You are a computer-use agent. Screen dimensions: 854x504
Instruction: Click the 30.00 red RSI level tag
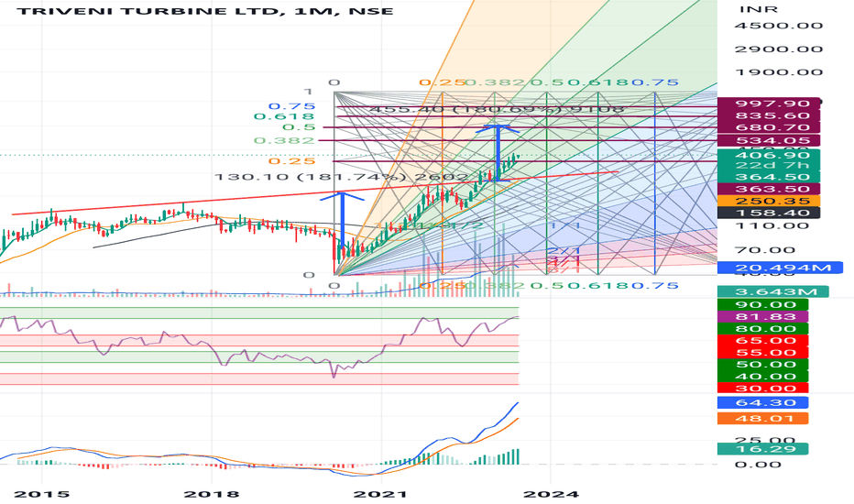pyautogui.click(x=763, y=389)
